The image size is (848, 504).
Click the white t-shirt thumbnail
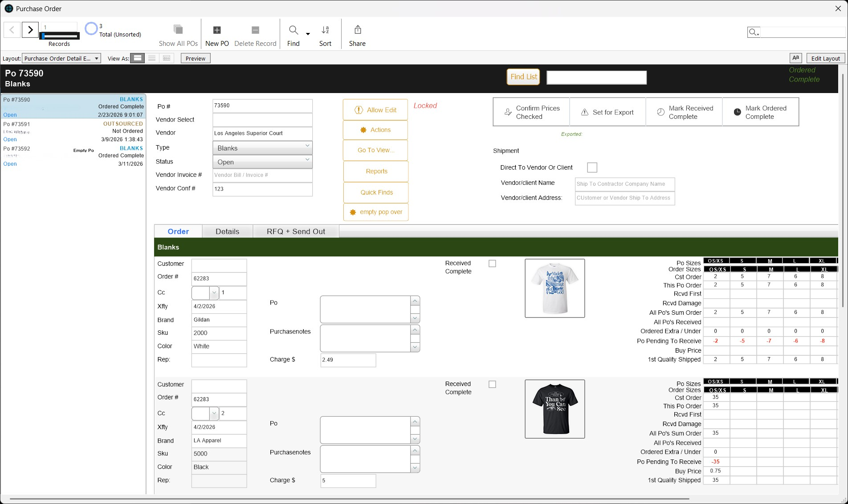pyautogui.click(x=554, y=288)
